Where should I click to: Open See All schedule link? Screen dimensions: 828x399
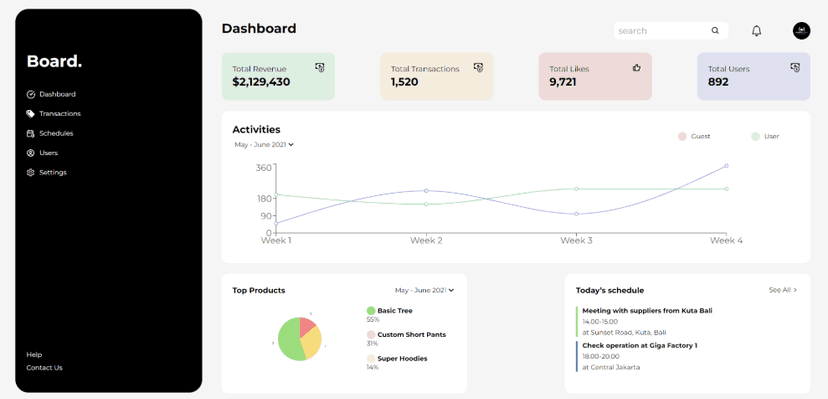click(783, 290)
